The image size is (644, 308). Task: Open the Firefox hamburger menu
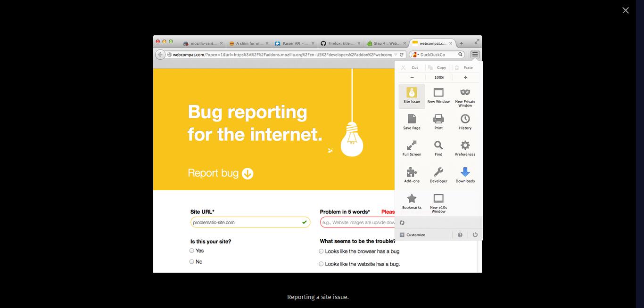[475, 54]
